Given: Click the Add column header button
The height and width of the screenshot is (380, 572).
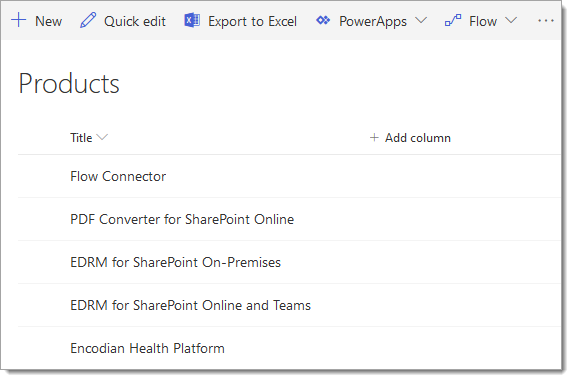Looking at the screenshot, I should click(x=410, y=138).
